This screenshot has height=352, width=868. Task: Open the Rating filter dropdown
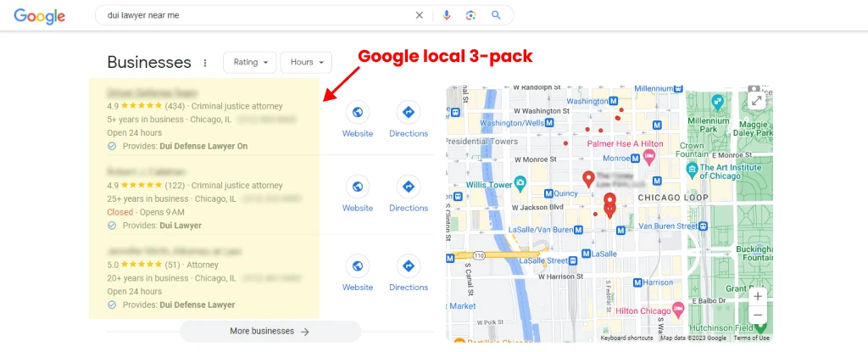click(x=250, y=62)
